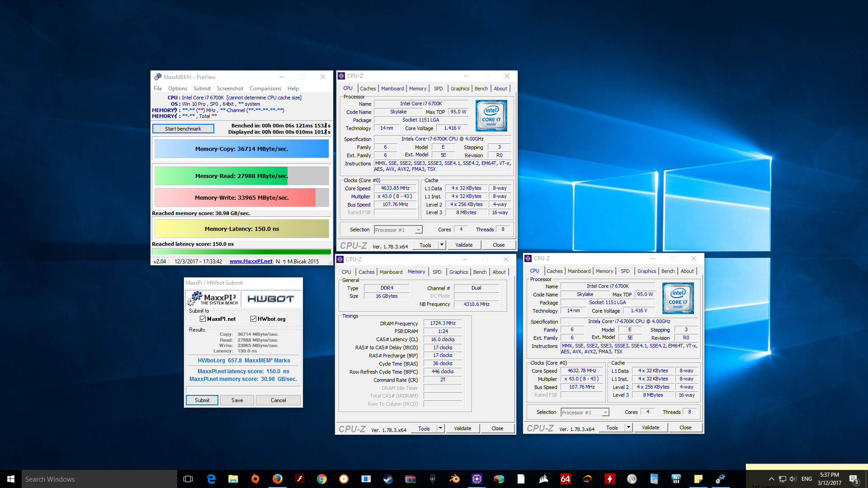Viewport: 868px width, 488px height.
Task: Click the Windows Start button
Action: pyautogui.click(x=11, y=479)
